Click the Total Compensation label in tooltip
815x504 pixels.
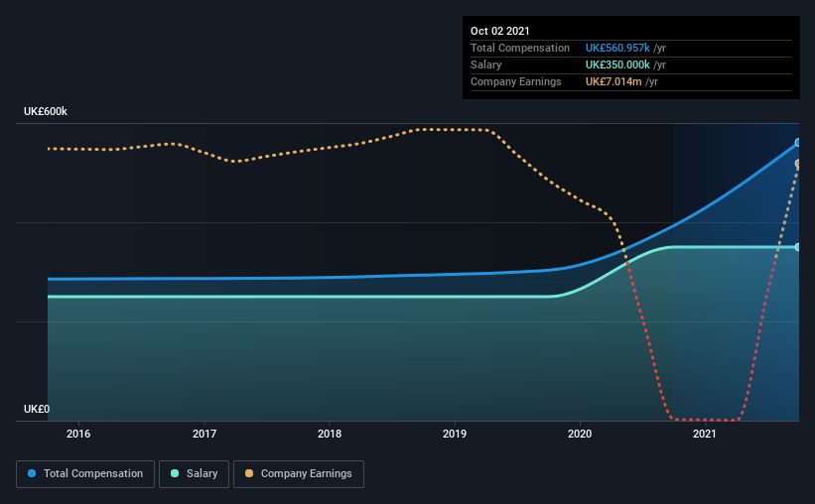click(520, 48)
